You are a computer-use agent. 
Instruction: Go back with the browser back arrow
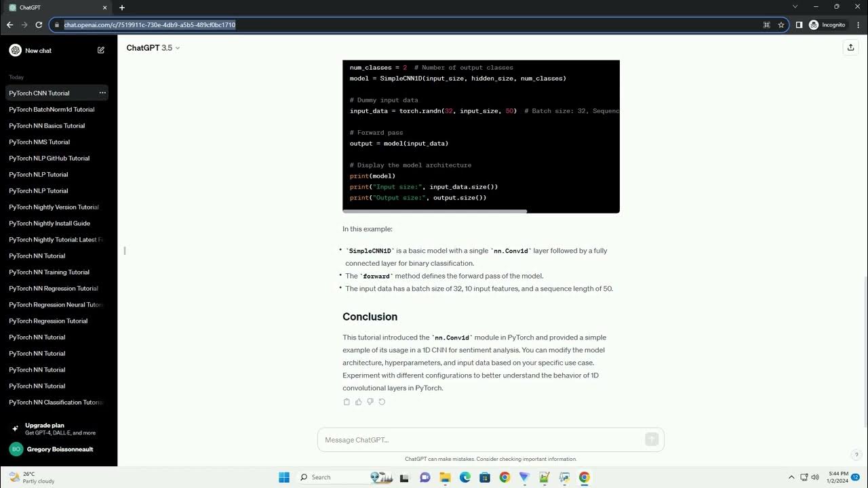coord(9,24)
